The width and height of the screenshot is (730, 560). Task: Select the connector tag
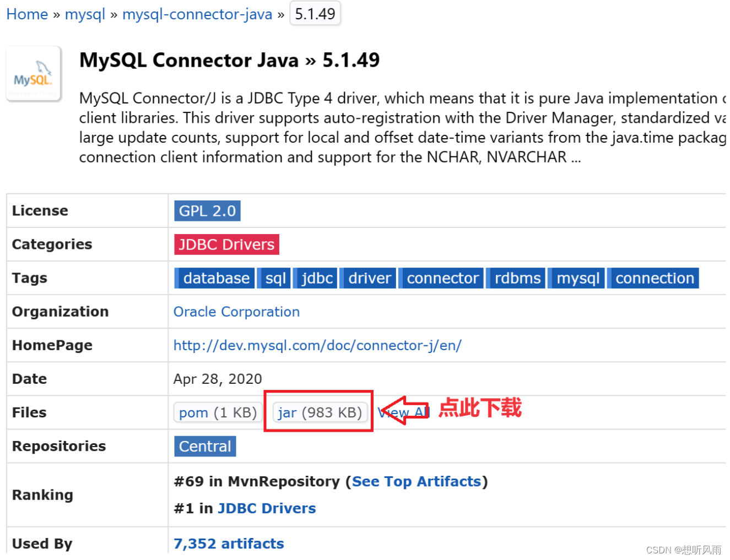tap(441, 278)
